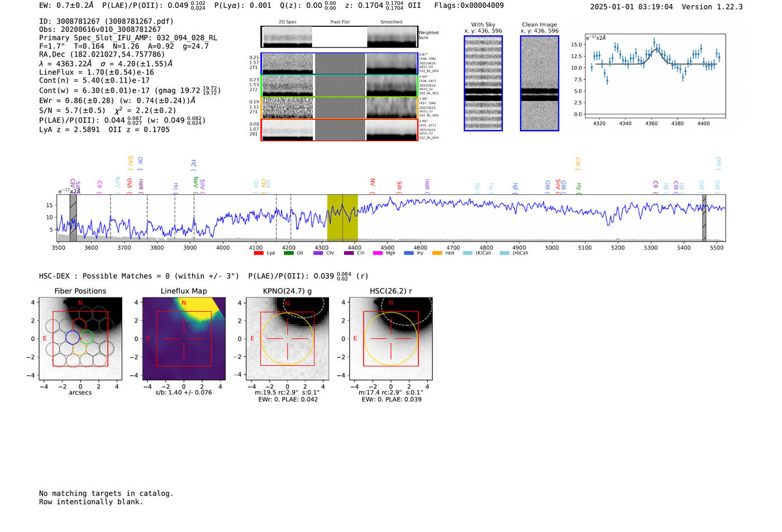This screenshot has height=532, width=782.
Task: Click the RA,Dec coordinates text
Action: (x=102, y=54)
